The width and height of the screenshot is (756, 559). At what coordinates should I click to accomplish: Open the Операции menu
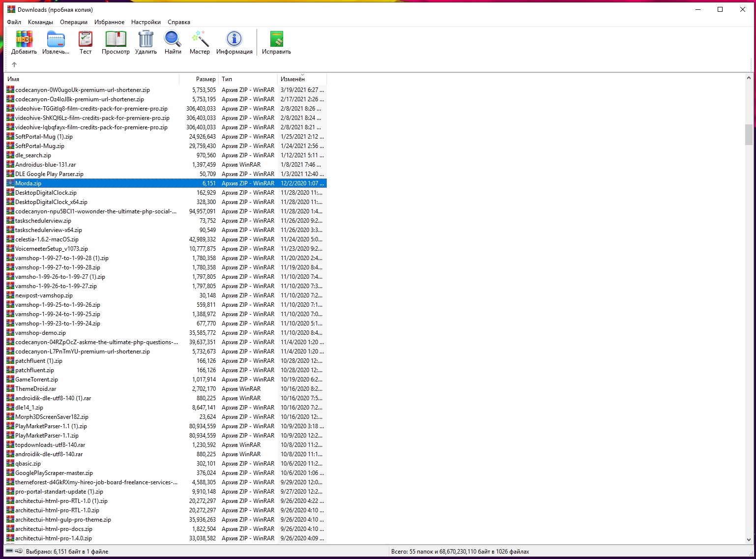pos(74,22)
